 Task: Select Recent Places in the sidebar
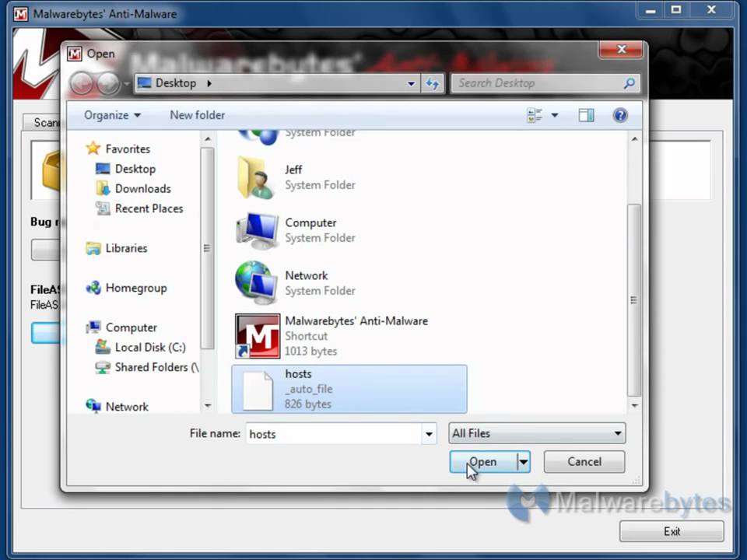(x=149, y=208)
